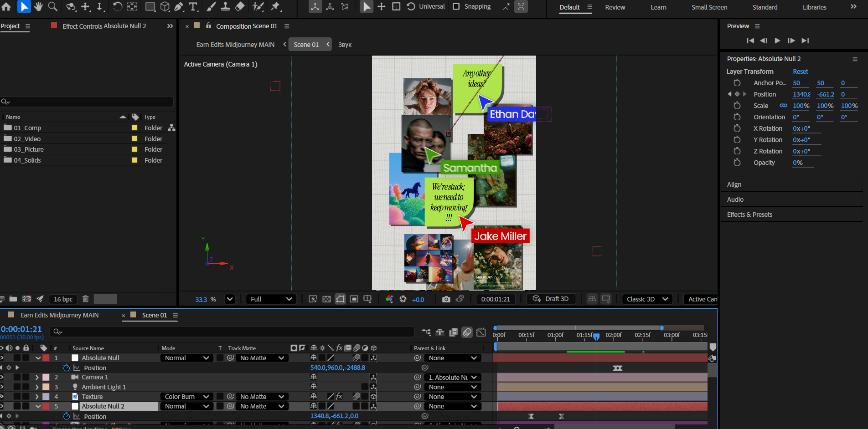The width and height of the screenshot is (868, 429).
Task: Click the Draft 3D button
Action: (x=551, y=299)
